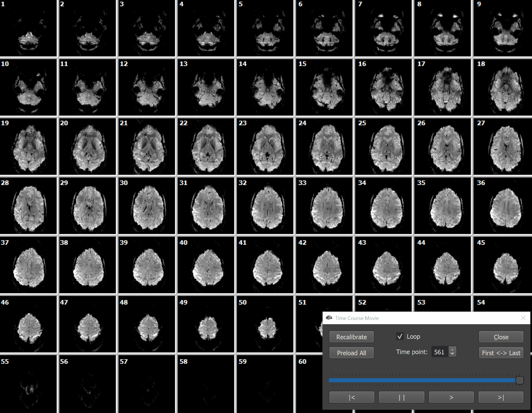Viewport: 532px width, 413px height.
Task: Pause the time course movie
Action: click(x=401, y=397)
